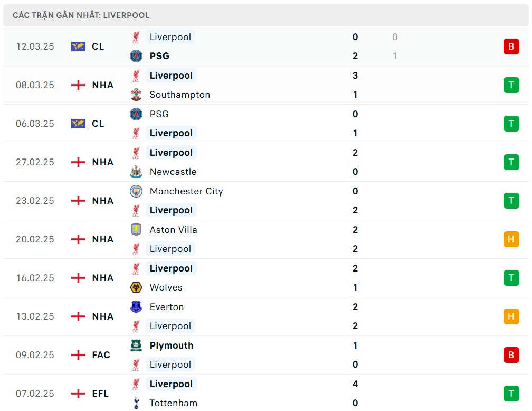Click the Everton club crest
Image resolution: width=532 pixels, height=411 pixels.
[136, 307]
